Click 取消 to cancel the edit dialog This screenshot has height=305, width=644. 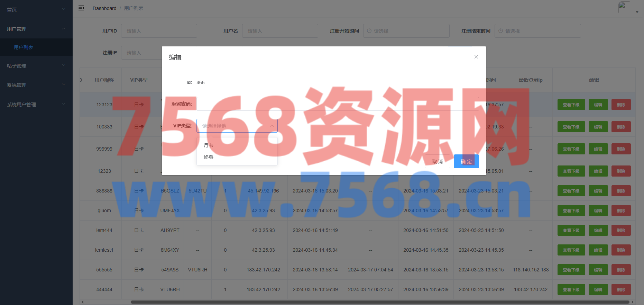coord(438,161)
